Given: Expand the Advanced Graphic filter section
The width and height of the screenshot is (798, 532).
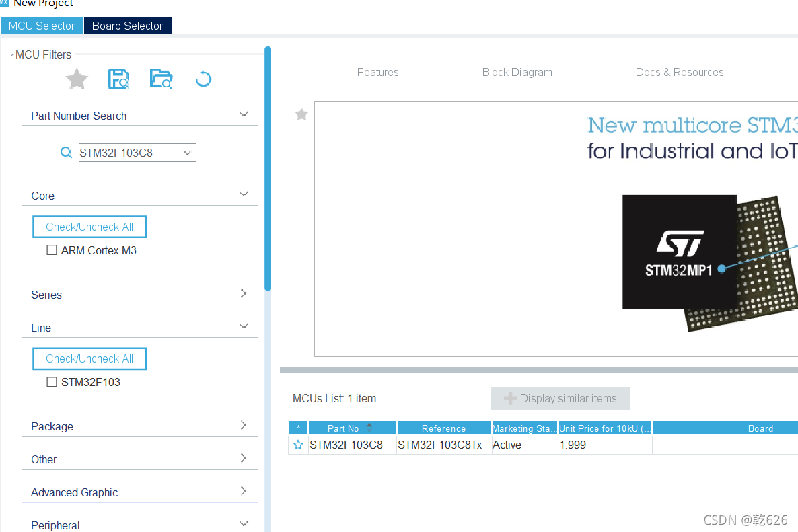Looking at the screenshot, I should 244,491.
